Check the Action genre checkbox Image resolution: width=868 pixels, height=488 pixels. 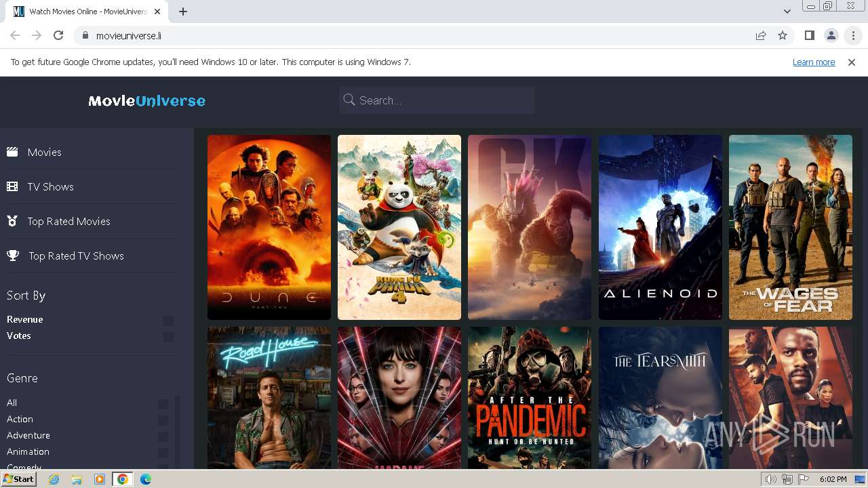tap(163, 420)
